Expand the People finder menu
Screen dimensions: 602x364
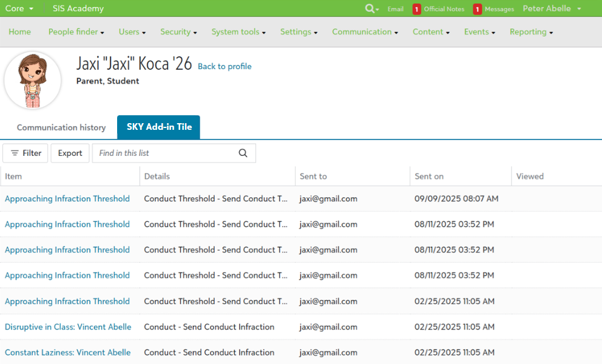[73, 32]
